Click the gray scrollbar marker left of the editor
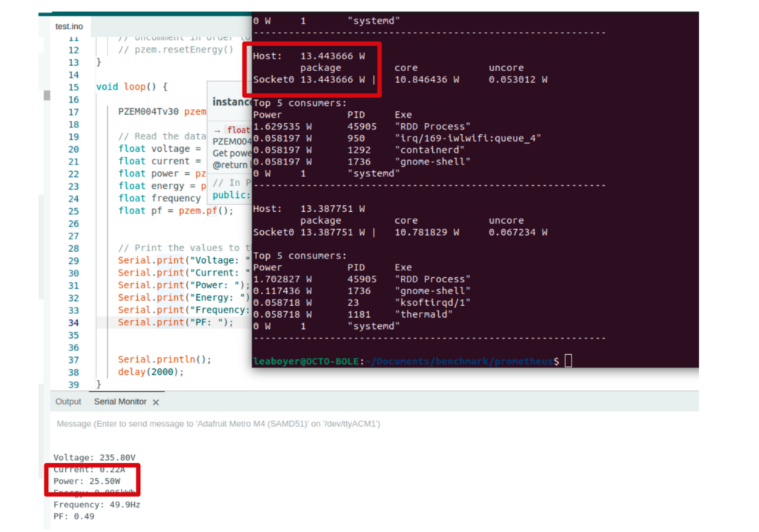Viewport: 759px width, 532px height. click(x=47, y=96)
